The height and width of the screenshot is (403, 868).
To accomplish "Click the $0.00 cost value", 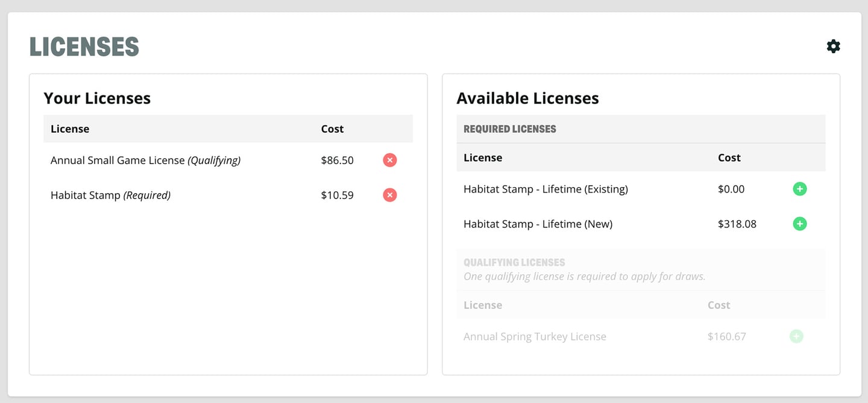I will (x=731, y=189).
